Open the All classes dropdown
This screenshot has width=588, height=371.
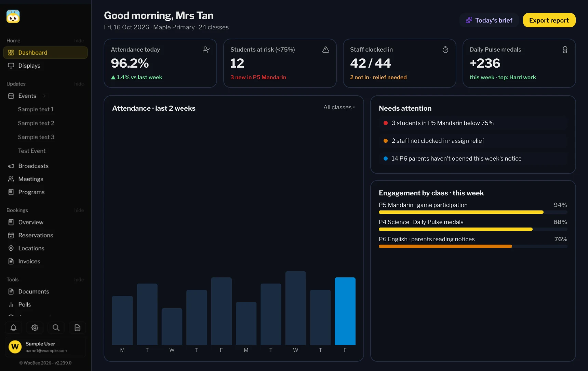339,107
